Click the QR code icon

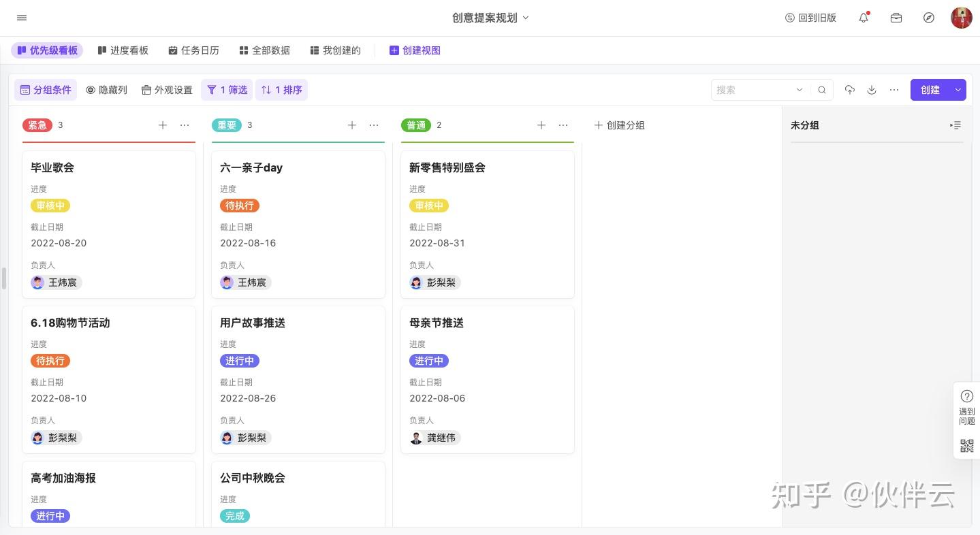[x=966, y=446]
